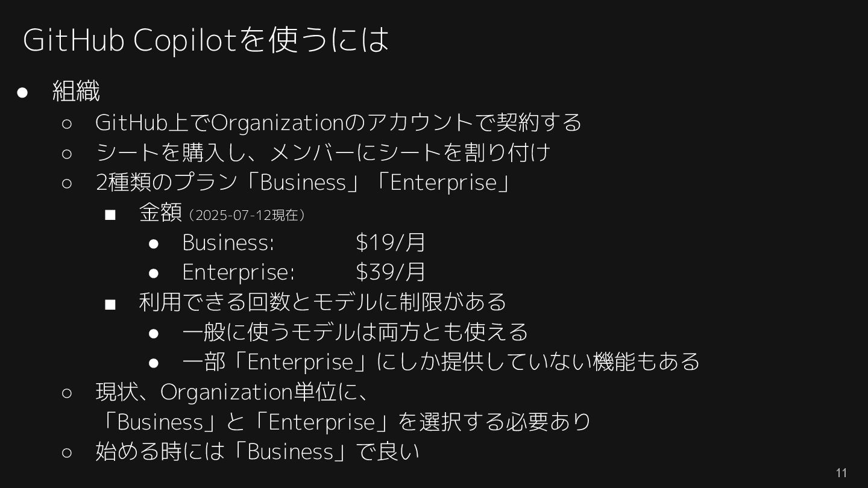This screenshot has height=488, width=868.
Task: Click the line 始める時には「Business」で良い
Action: point(257,451)
